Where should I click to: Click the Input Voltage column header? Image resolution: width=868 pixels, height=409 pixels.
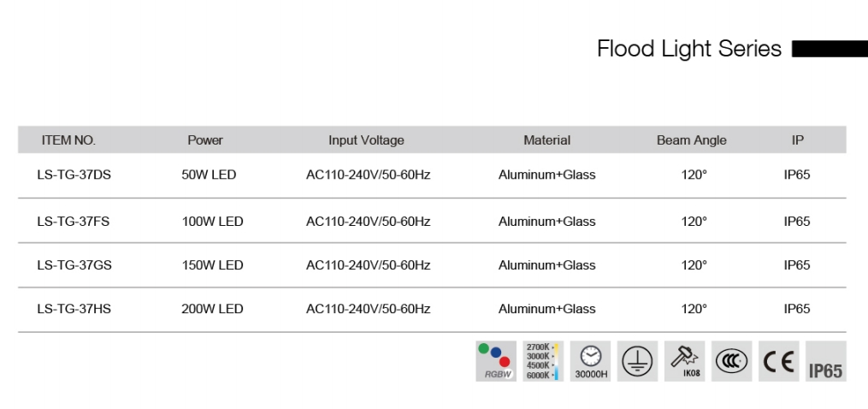coord(366,140)
